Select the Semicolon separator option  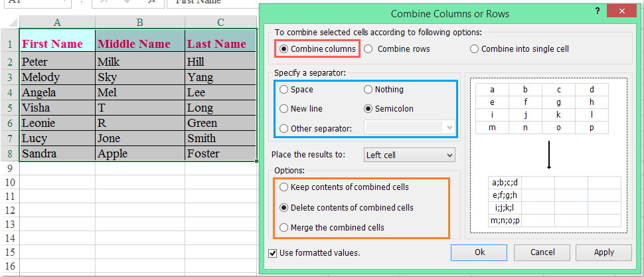pyautogui.click(x=368, y=108)
